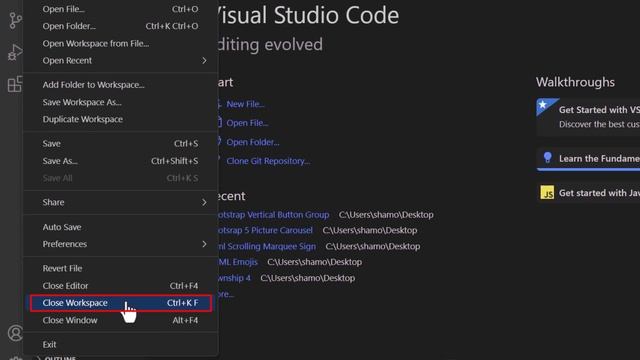Open the Run and Debug icon
This screenshot has height=360, width=640.
(15, 52)
